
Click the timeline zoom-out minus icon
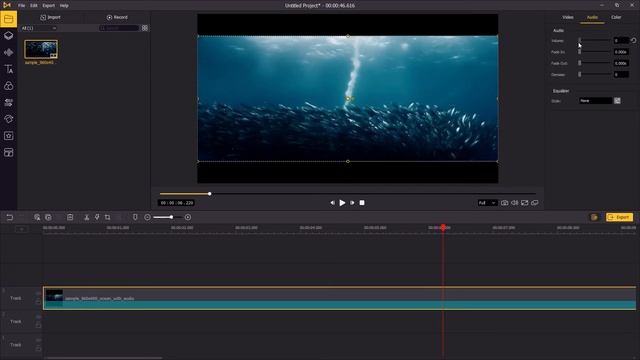147,218
